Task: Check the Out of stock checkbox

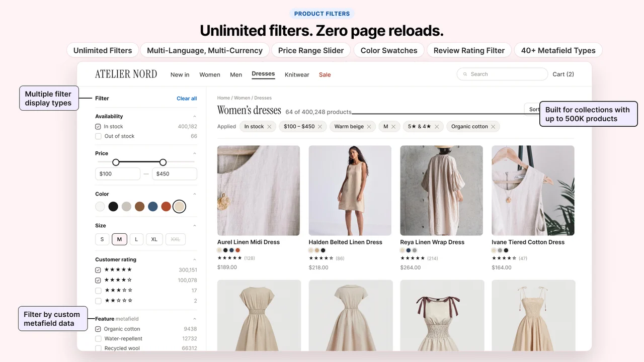Action: [98, 136]
